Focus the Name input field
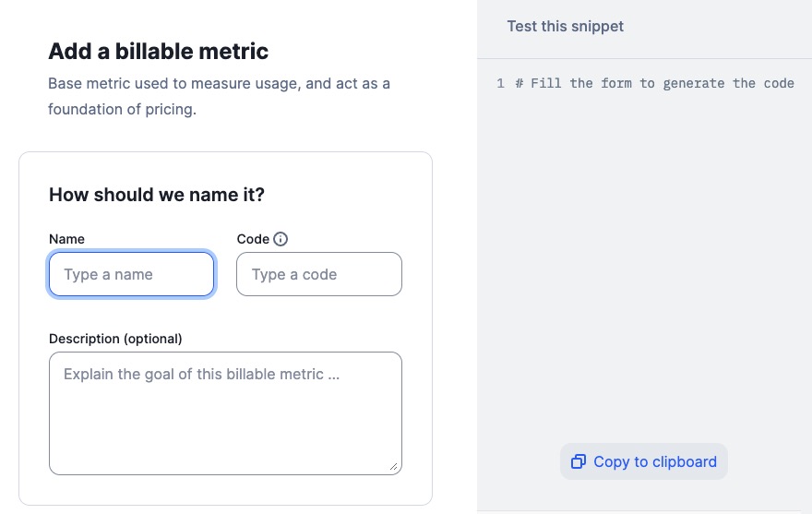The image size is (812, 514). pos(132,274)
